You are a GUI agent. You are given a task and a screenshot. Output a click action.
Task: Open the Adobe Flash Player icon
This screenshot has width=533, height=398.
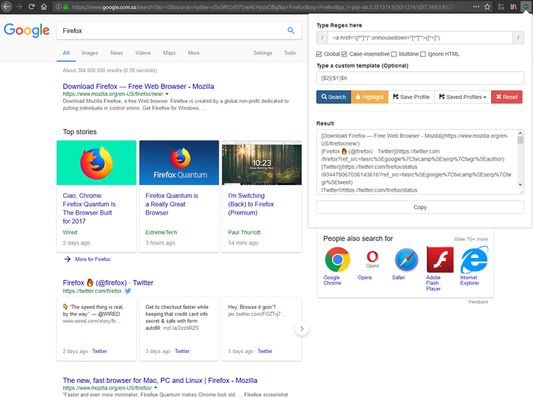tap(440, 260)
